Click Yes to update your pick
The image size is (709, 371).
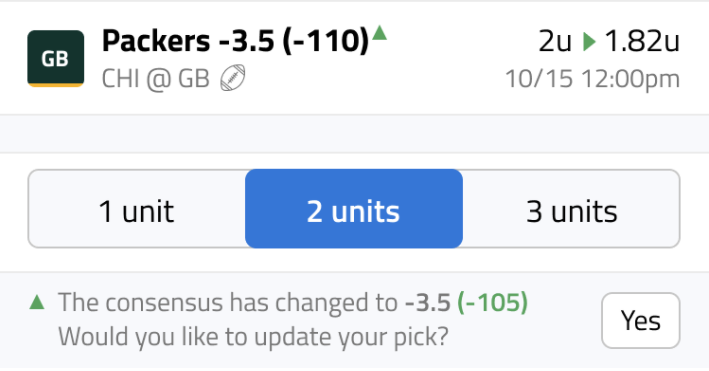640,320
